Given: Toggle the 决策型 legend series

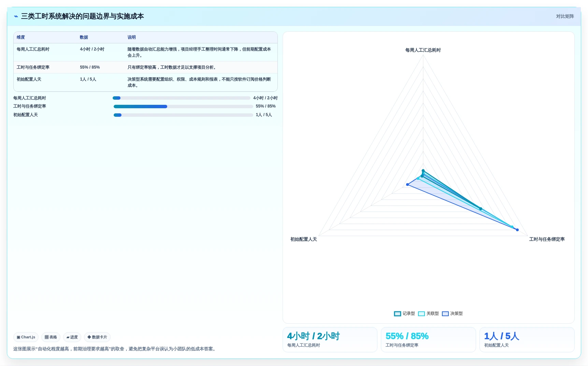Looking at the screenshot, I should 452,313.
